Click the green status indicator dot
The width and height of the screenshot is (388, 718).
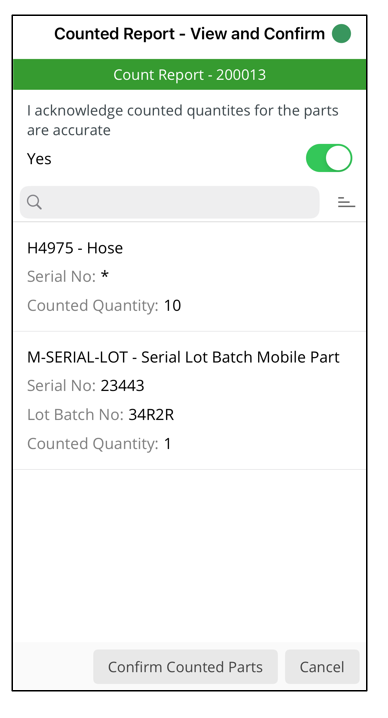click(341, 33)
